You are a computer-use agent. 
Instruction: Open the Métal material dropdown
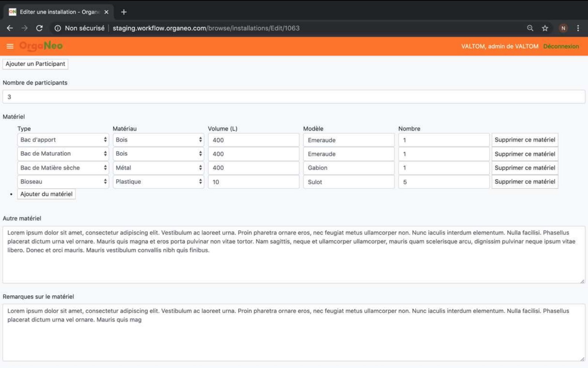pos(158,168)
